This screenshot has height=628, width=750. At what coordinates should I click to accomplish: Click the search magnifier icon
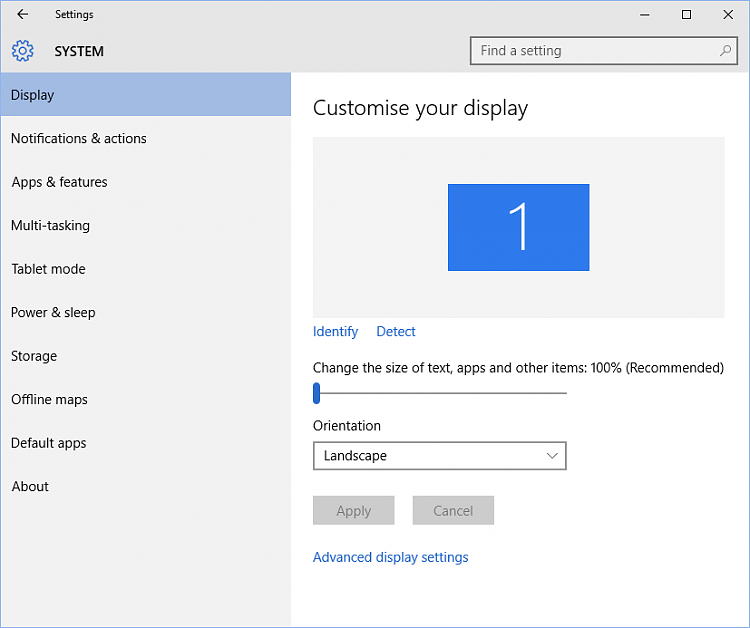(725, 50)
